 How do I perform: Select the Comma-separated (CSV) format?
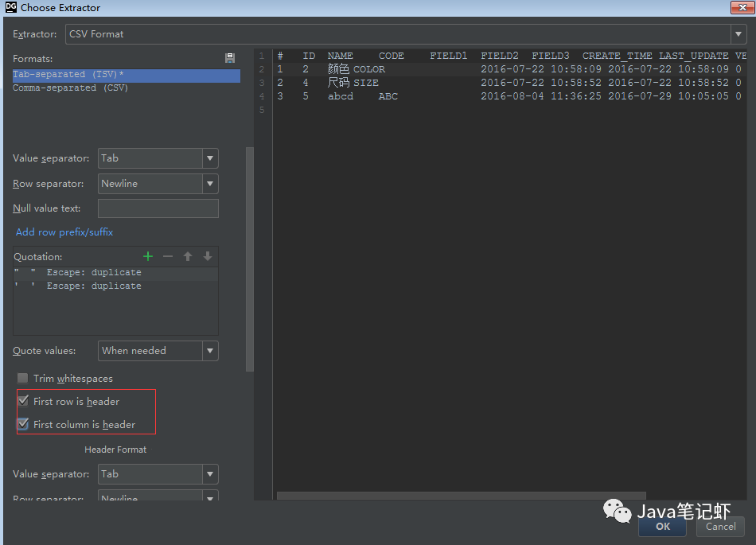127,88
